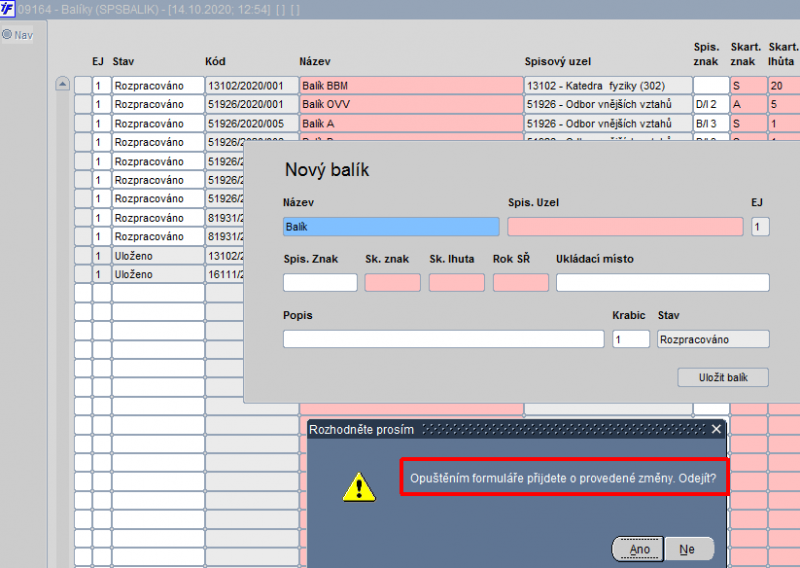800x568 pixels.
Task: Click the Uložit balík button
Action: tap(723, 377)
